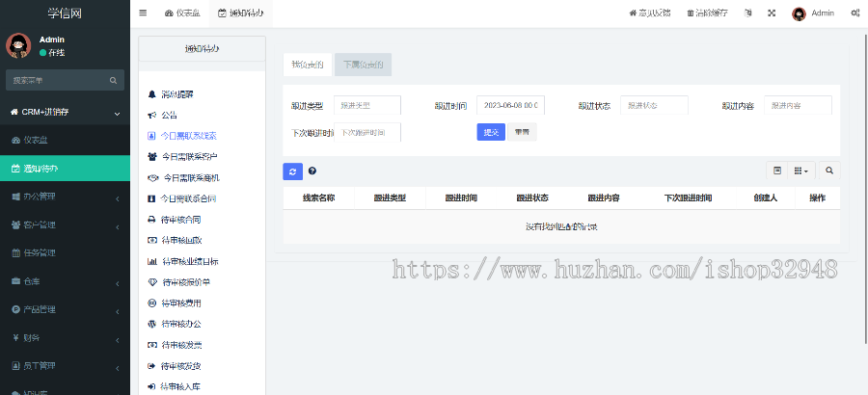
Task: Click the 创建人 column header
Action: pyautogui.click(x=766, y=198)
